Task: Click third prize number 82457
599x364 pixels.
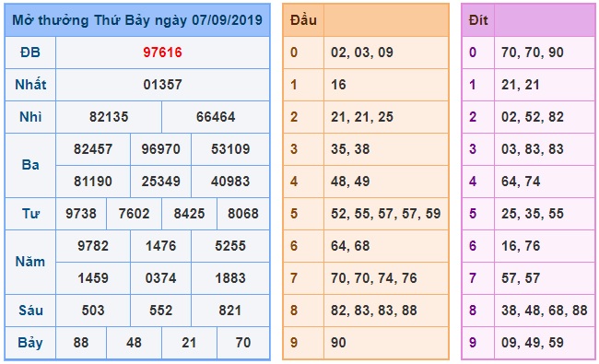Action: (x=93, y=149)
